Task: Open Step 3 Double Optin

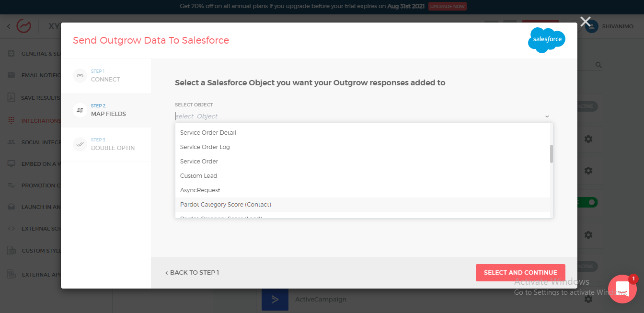Action: tap(106, 144)
